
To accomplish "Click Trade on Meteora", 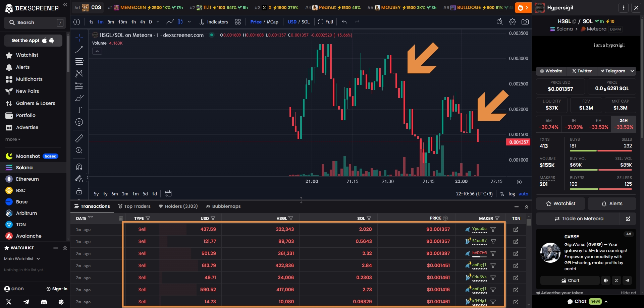I will 578,219.
